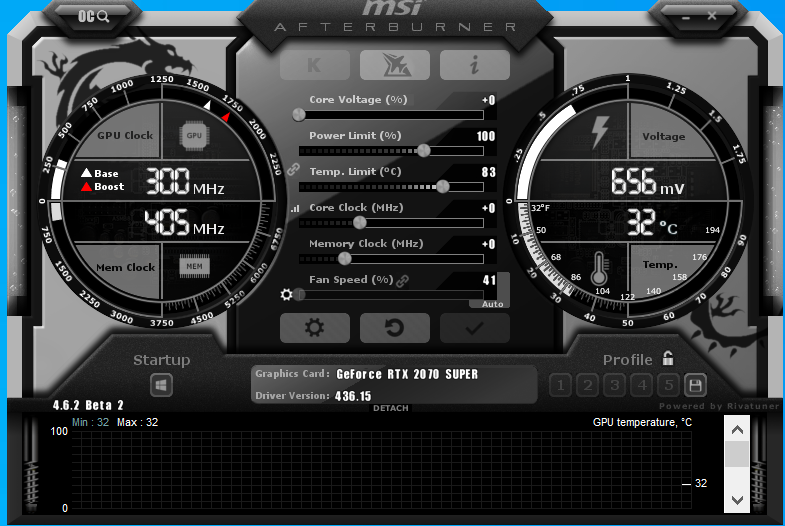Toggle Apply at Windows Startup icon
Image resolution: width=785 pixels, height=526 pixels.
(x=161, y=385)
